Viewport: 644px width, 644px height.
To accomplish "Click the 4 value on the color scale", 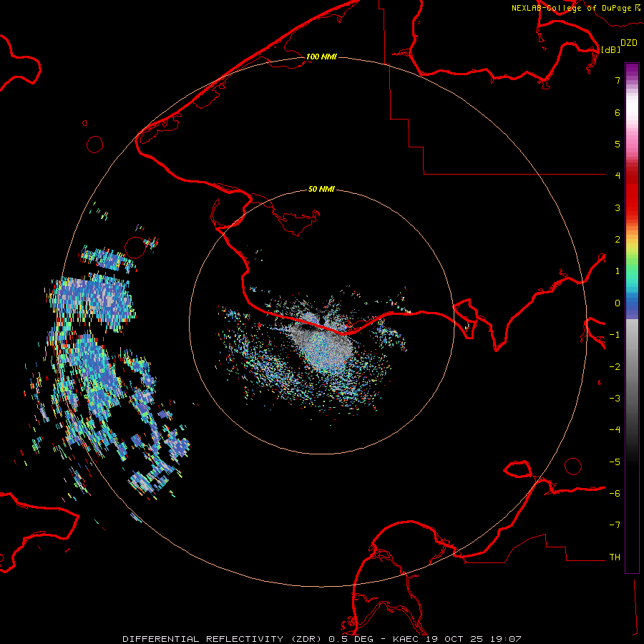I will 618,176.
